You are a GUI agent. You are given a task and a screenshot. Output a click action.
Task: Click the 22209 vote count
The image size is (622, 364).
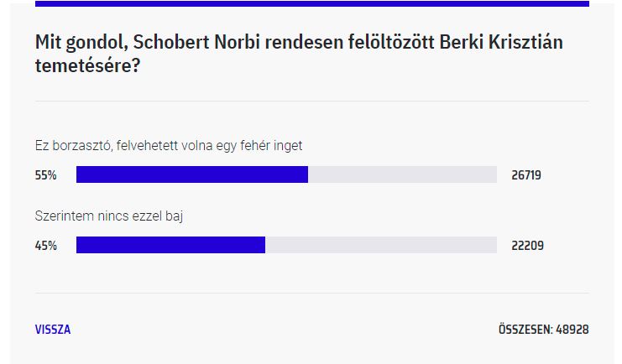click(x=528, y=246)
